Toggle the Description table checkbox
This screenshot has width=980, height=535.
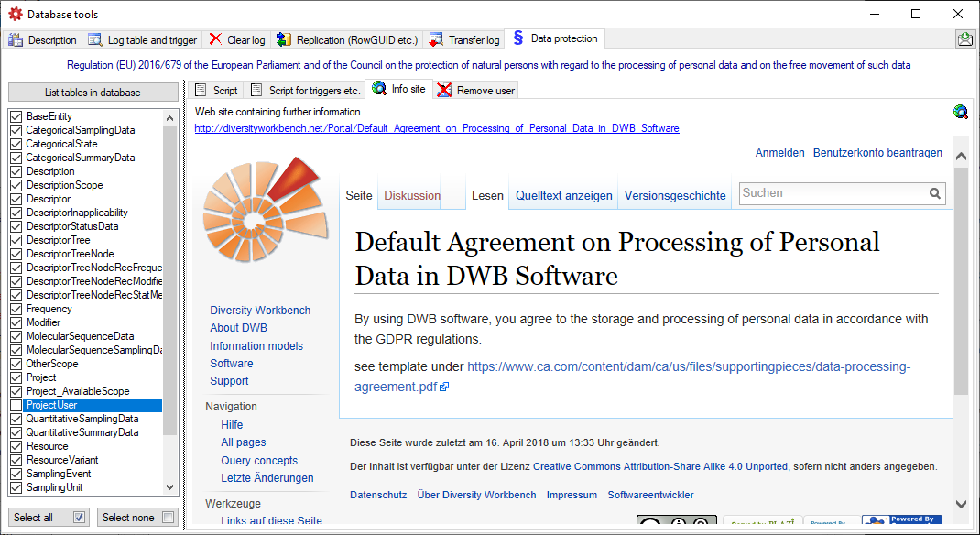(16, 171)
